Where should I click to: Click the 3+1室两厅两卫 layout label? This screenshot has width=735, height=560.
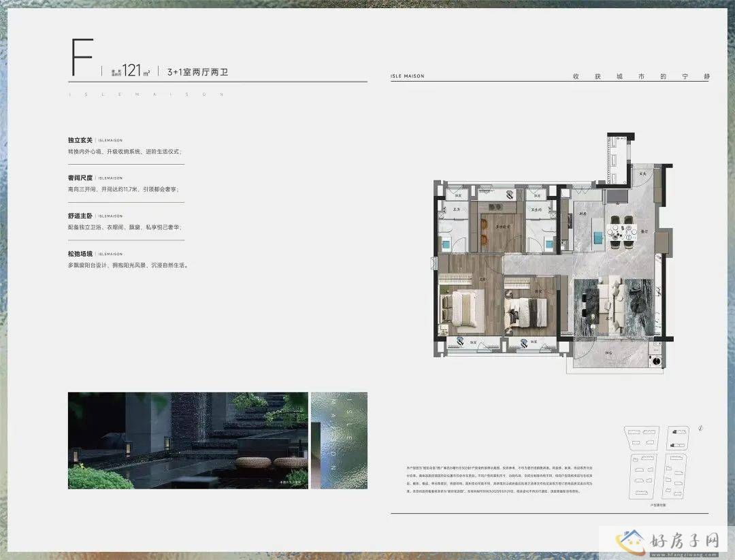click(197, 71)
